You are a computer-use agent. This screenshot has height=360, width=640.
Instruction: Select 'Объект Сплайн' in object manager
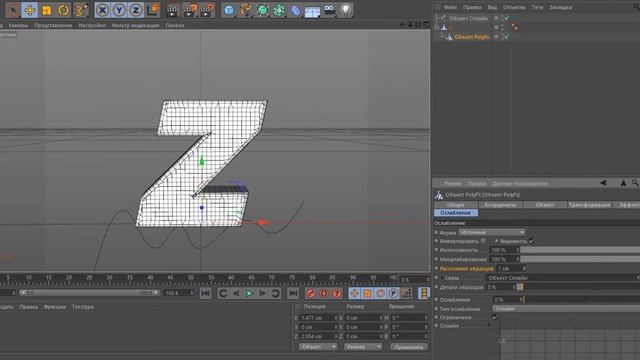click(469, 18)
